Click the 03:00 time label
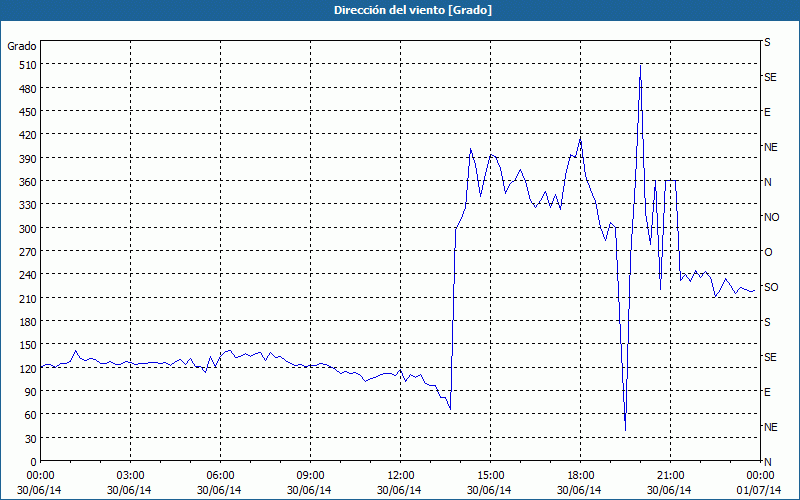The height and width of the screenshot is (500, 800). [x=131, y=476]
